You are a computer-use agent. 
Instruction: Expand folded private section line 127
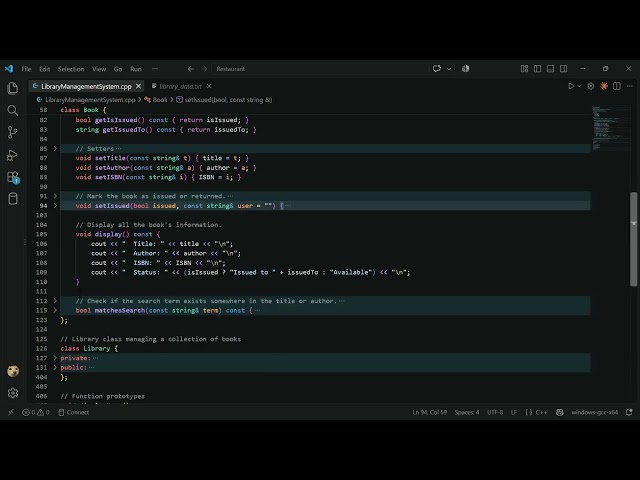pyautogui.click(x=55, y=358)
